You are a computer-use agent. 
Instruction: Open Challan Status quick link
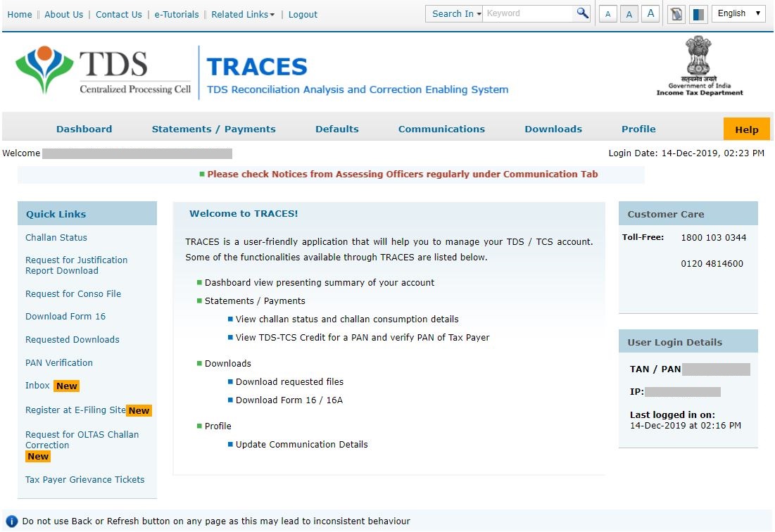pos(56,238)
